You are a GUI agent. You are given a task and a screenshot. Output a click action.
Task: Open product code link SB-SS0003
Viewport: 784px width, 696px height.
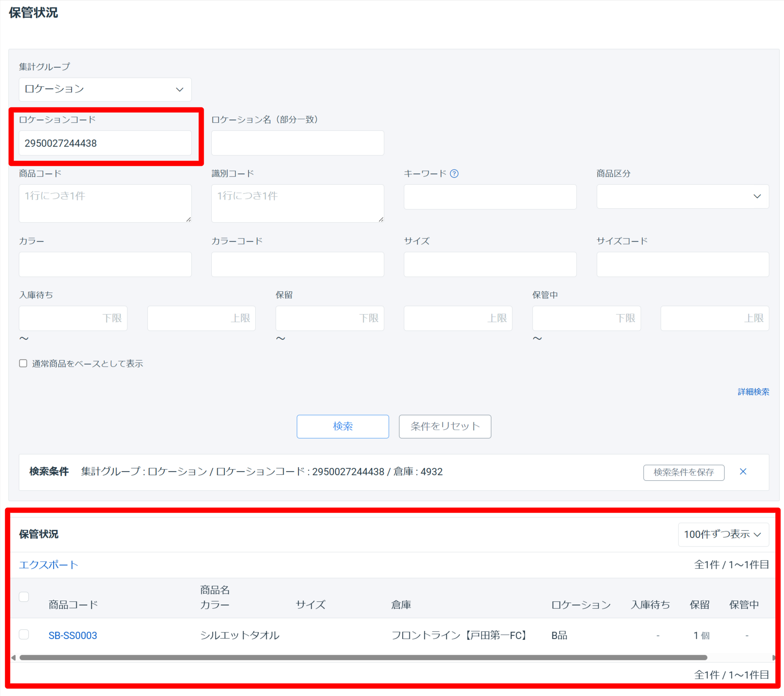(x=73, y=635)
